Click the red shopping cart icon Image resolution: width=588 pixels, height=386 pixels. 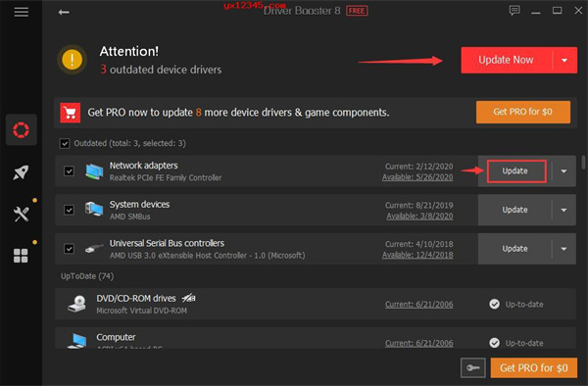71,113
